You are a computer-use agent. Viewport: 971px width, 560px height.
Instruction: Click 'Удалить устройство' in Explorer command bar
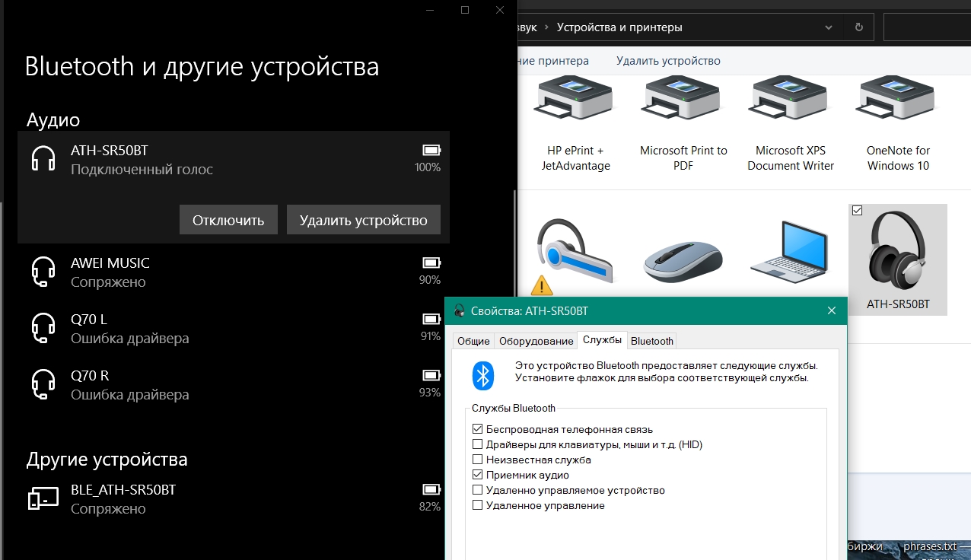tap(668, 61)
